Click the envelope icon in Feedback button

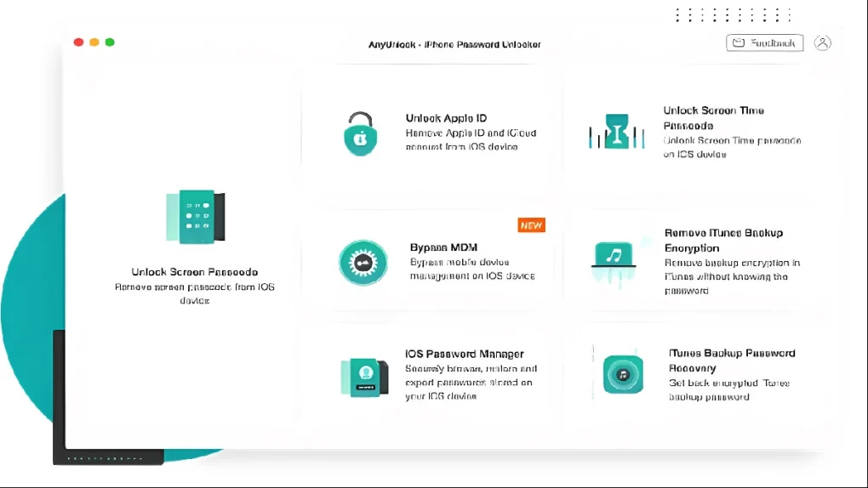coord(739,43)
